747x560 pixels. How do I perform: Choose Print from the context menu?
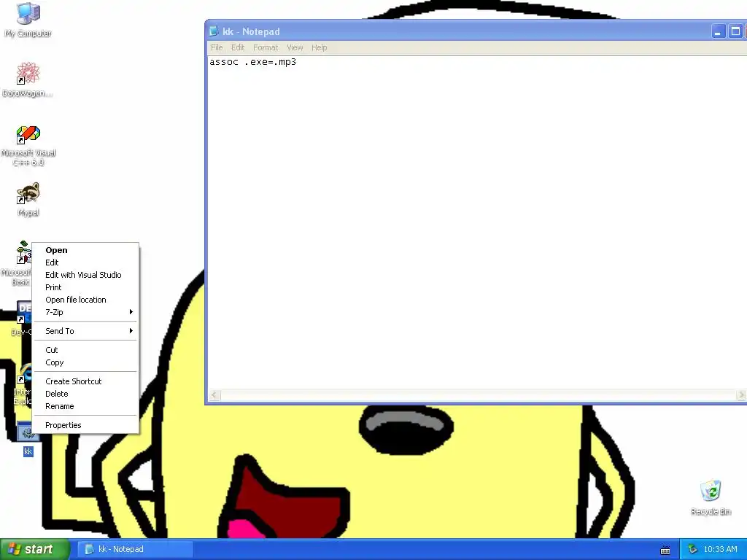pos(86,287)
